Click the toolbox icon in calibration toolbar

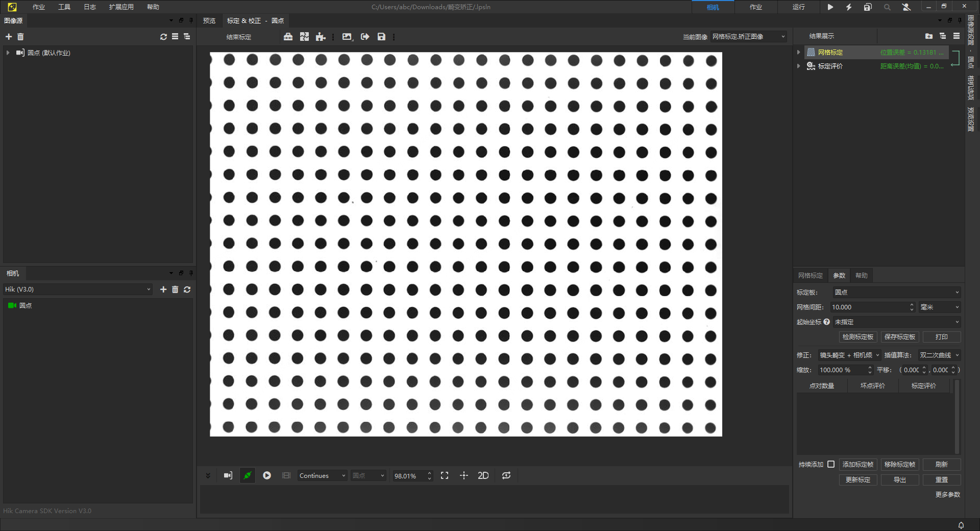click(288, 37)
